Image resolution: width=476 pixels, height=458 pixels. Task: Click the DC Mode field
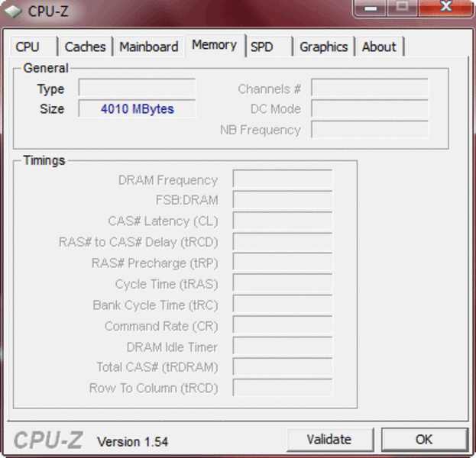pos(370,108)
